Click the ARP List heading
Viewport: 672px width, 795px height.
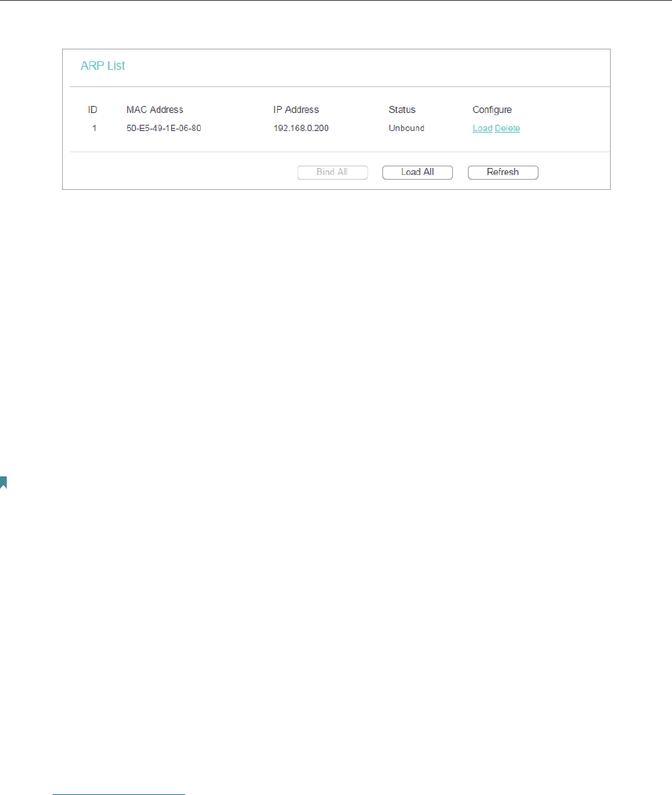point(102,66)
